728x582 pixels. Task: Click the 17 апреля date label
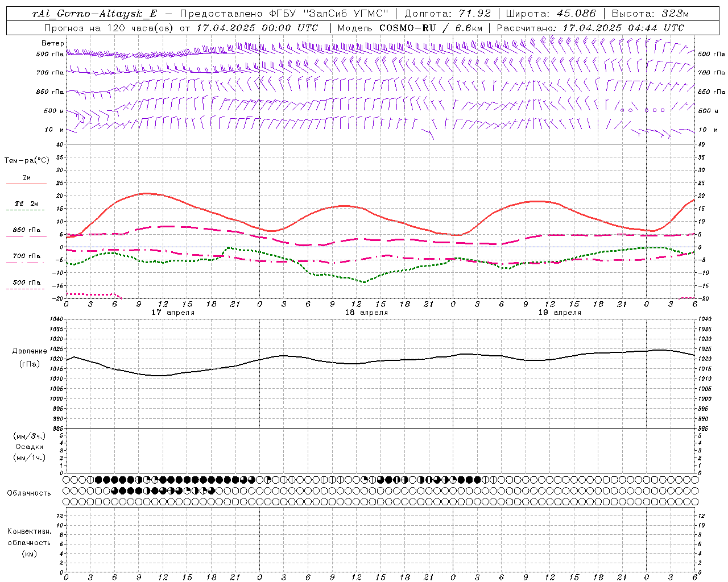(173, 313)
